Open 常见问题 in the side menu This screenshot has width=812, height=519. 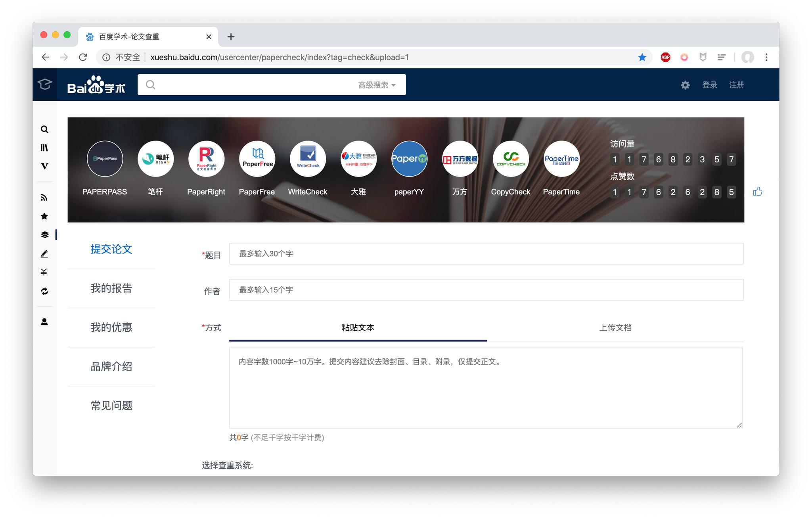111,406
